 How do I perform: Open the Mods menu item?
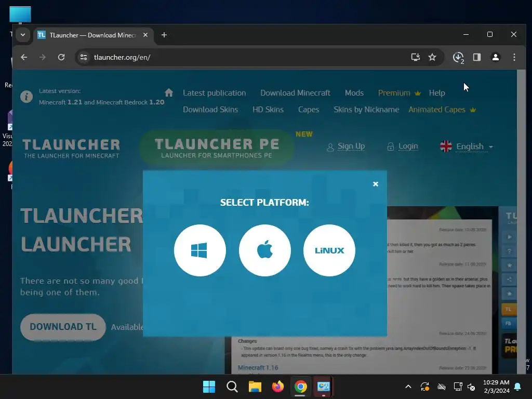coord(354,93)
